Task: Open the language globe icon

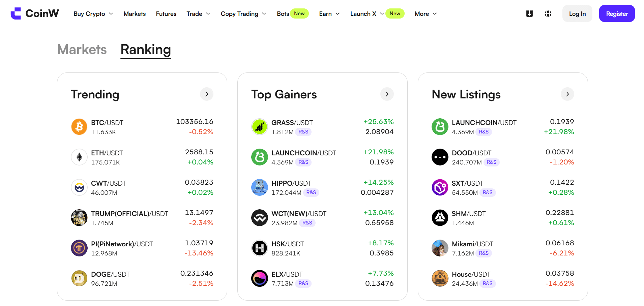Action: pyautogui.click(x=548, y=13)
